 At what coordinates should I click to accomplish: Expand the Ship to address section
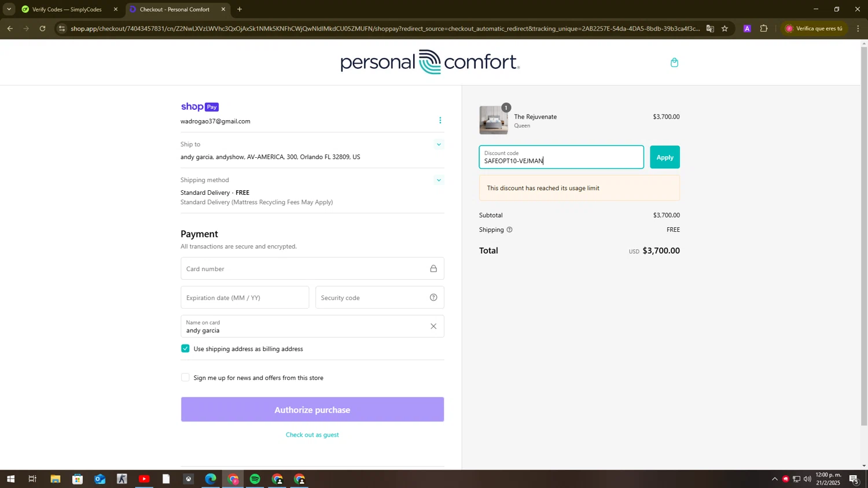(439, 145)
